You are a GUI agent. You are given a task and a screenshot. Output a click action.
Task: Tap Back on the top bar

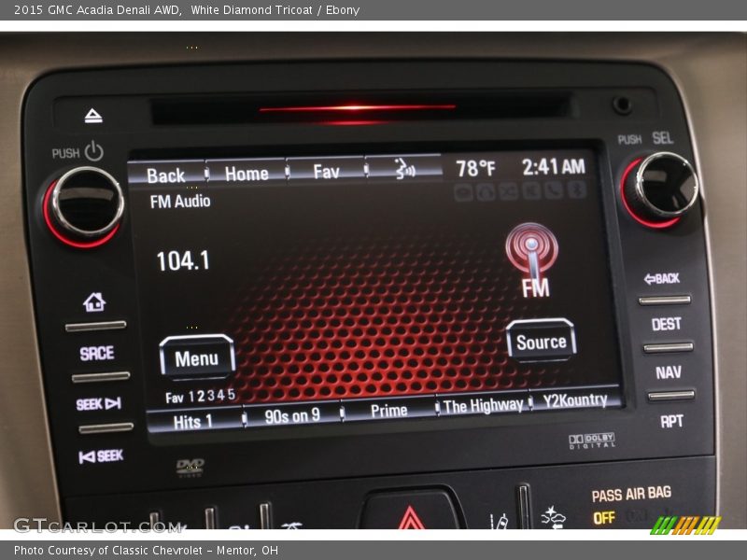[x=165, y=175]
